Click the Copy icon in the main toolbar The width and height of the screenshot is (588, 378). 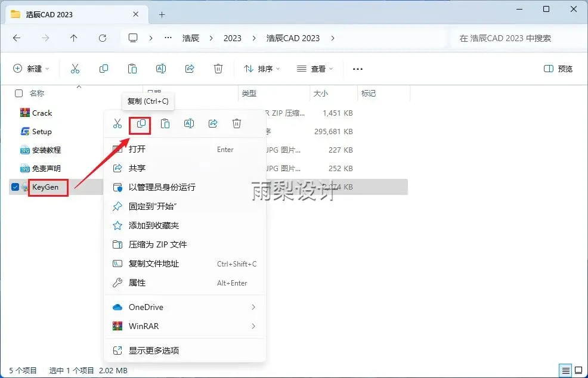coord(104,69)
